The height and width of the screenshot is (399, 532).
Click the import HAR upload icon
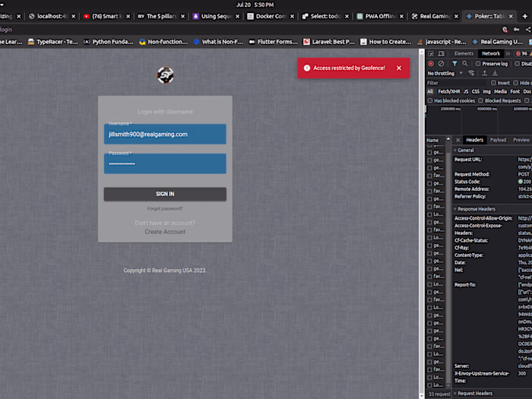[x=485, y=73]
